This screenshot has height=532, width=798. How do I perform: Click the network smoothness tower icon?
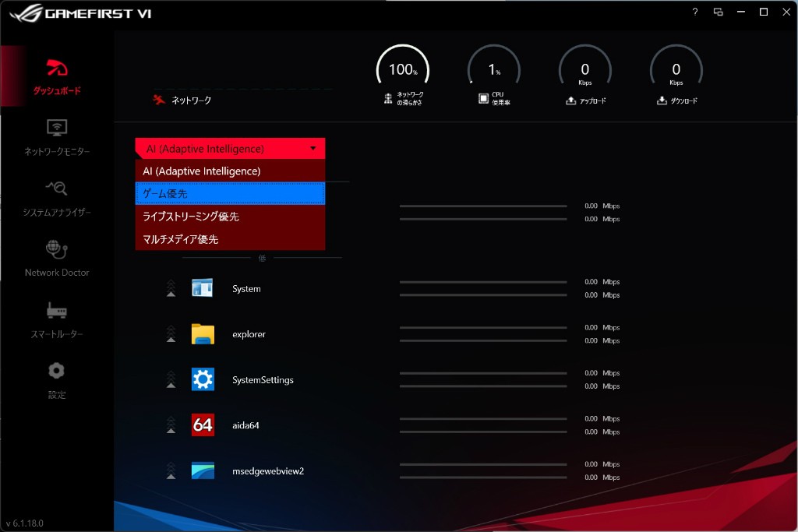click(x=388, y=99)
